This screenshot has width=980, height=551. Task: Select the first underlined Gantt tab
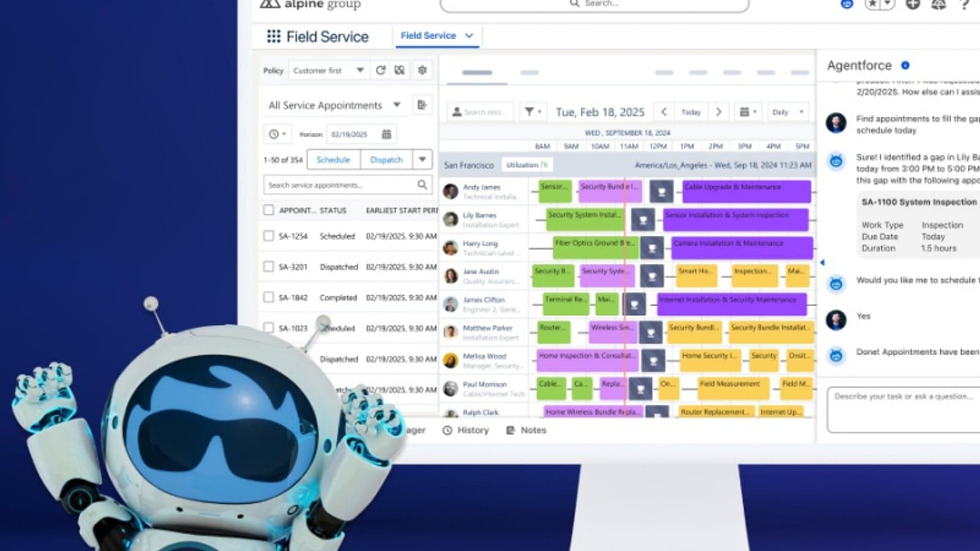click(477, 72)
